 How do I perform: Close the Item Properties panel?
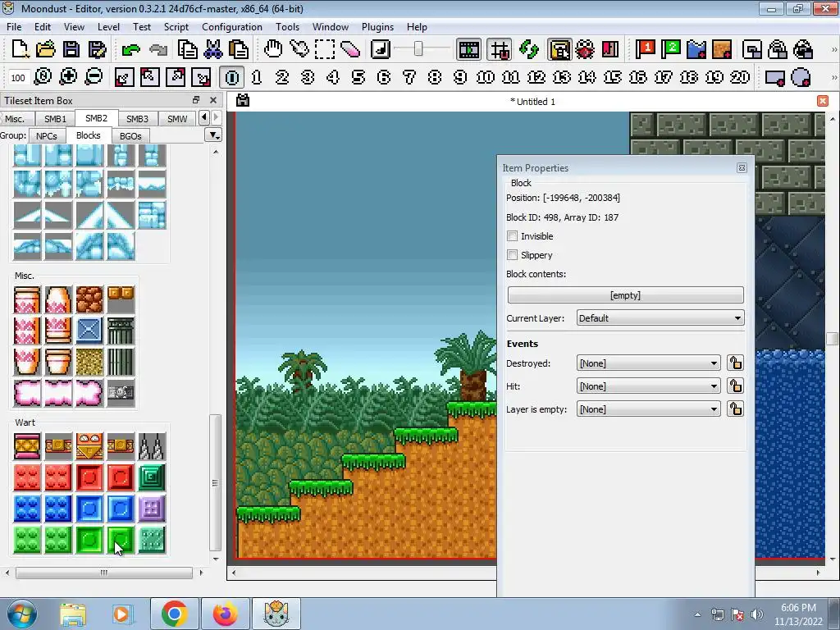[x=742, y=167]
